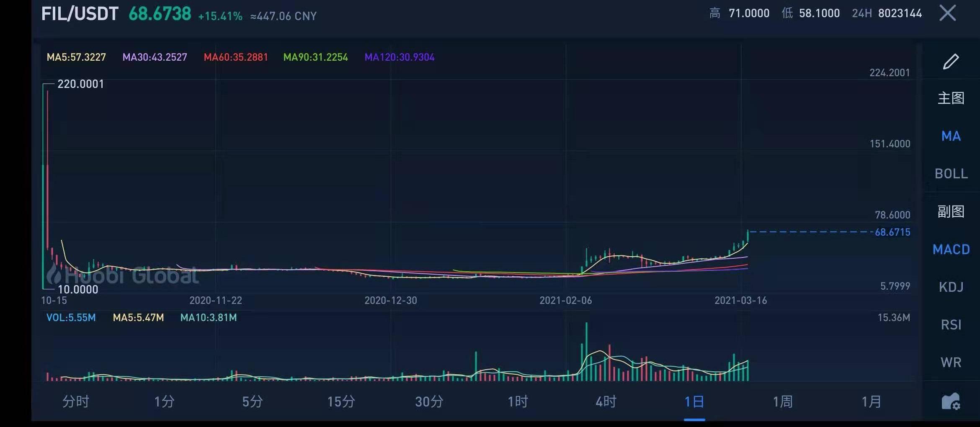
Task: Choose the 1时 hourly interval
Action: point(518,402)
